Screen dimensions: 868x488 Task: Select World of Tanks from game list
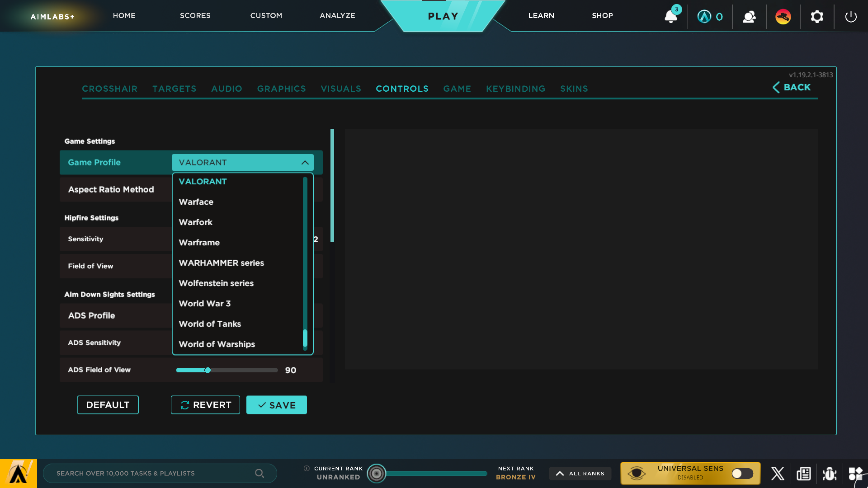209,324
